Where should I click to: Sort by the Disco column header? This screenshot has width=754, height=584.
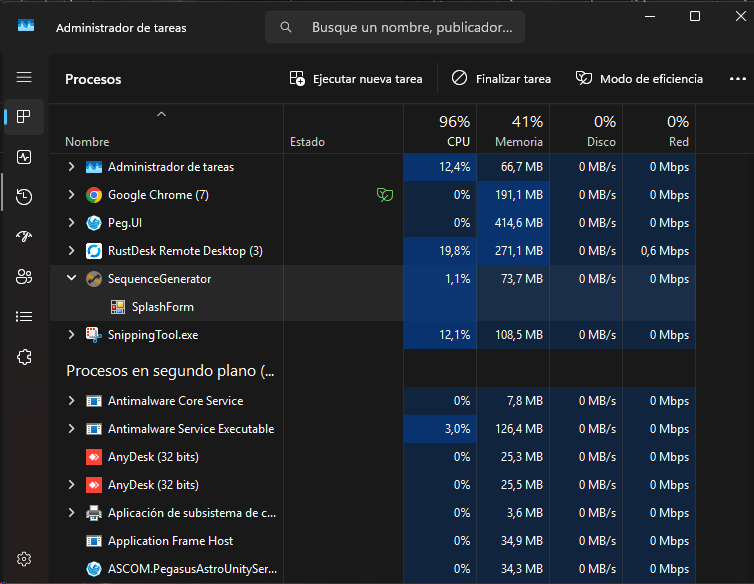coord(586,130)
